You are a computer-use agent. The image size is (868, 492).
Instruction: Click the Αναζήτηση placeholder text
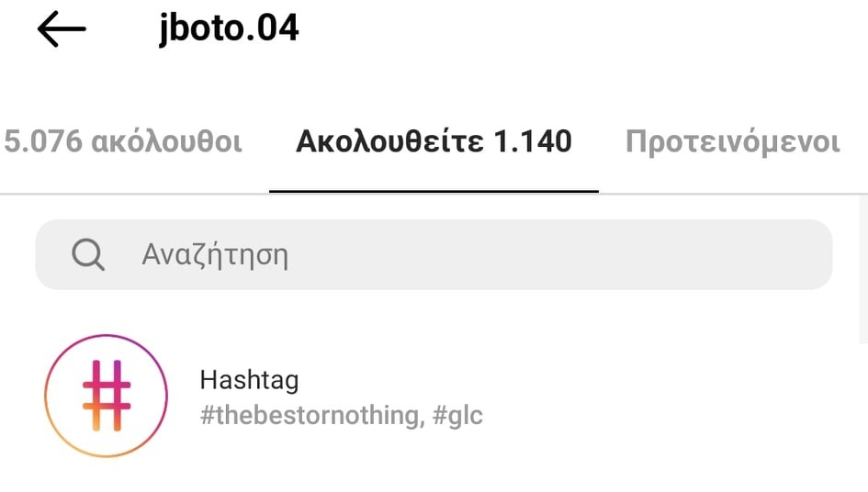[215, 254]
